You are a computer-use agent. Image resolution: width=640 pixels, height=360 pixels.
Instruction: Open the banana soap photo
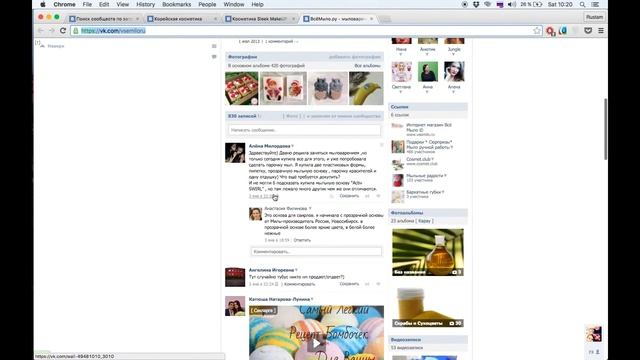(x=366, y=88)
